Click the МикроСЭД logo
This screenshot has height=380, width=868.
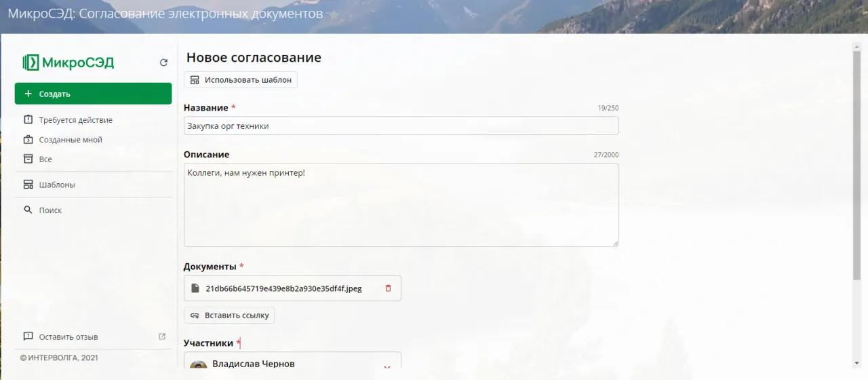(x=68, y=62)
